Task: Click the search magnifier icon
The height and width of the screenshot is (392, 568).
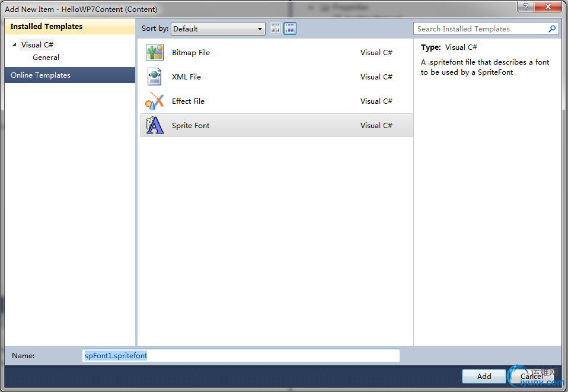Action: 552,28
